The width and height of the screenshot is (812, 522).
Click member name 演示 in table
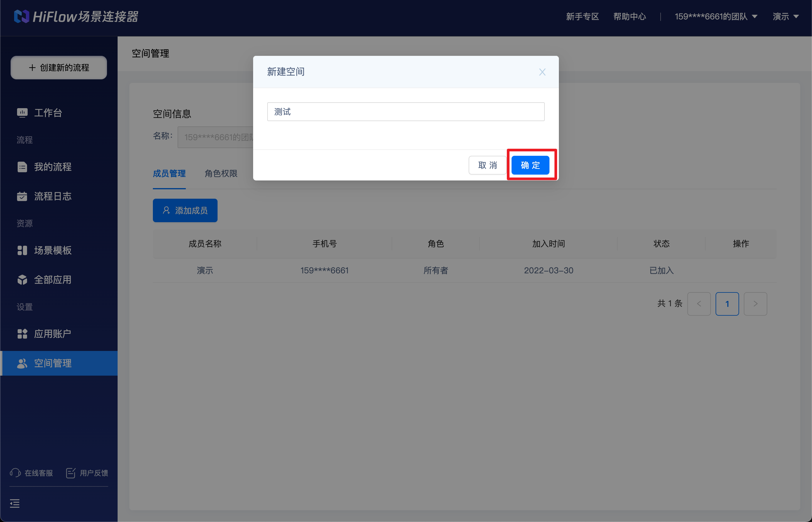coord(205,270)
